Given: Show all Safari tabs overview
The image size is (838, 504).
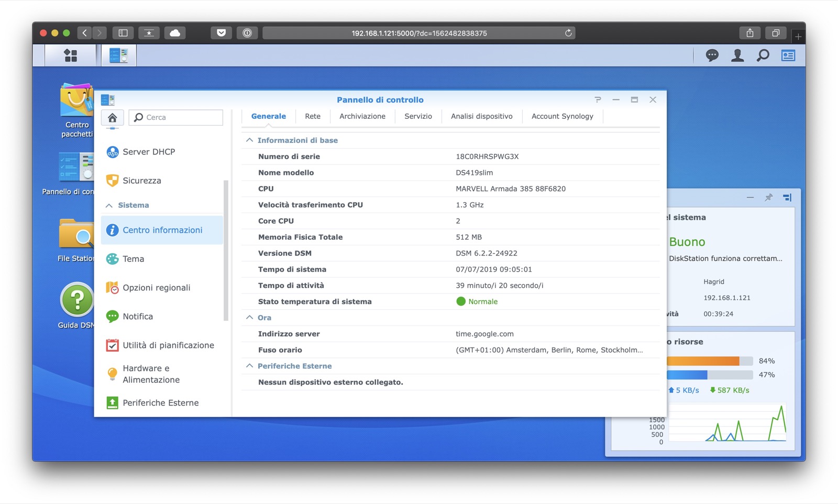Looking at the screenshot, I should coord(776,33).
